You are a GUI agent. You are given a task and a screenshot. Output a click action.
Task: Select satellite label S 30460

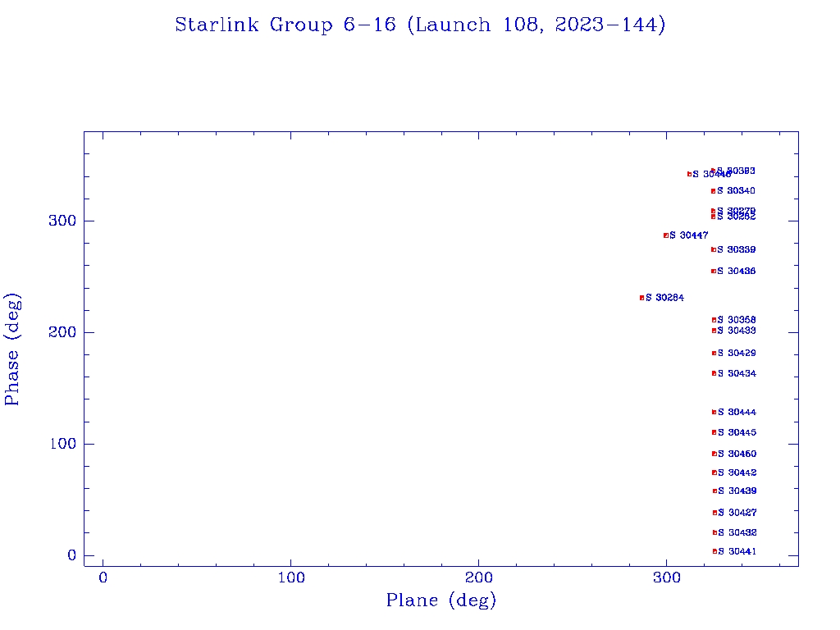pos(737,454)
